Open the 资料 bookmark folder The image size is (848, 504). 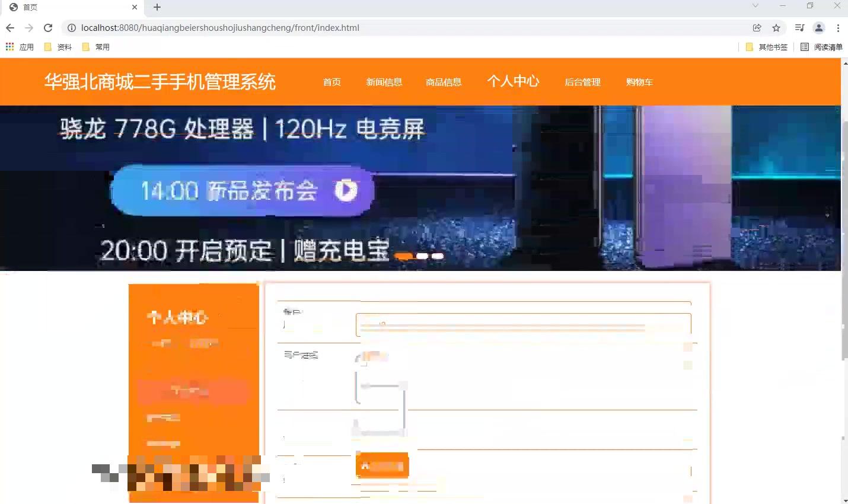(58, 47)
